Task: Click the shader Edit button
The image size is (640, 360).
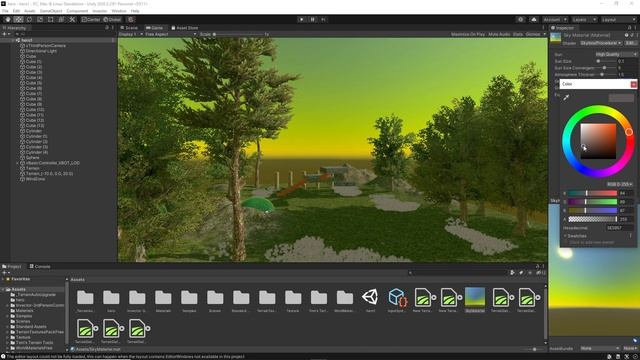Action: pyautogui.click(x=630, y=43)
